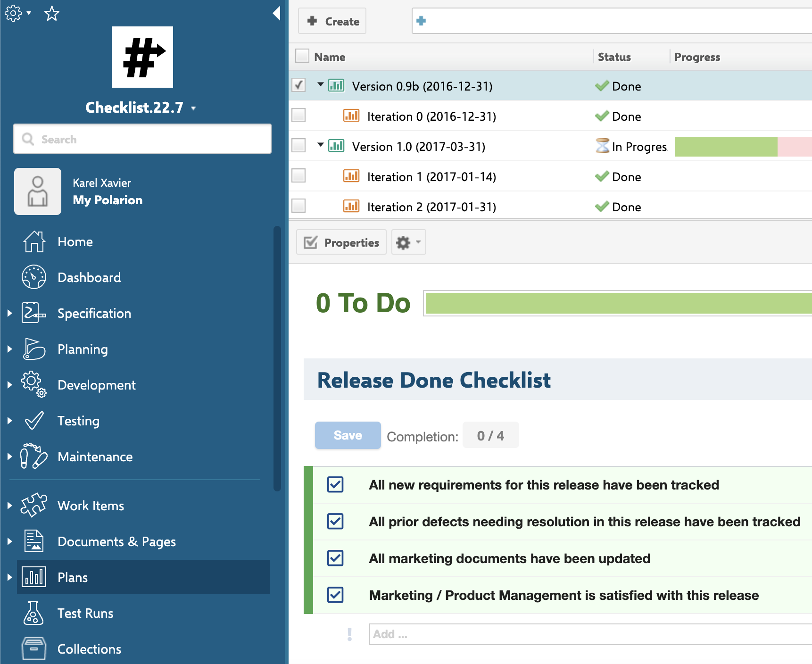Uncheck 'All marketing documents' checklist item
Screen dimensions: 812x664
335,558
